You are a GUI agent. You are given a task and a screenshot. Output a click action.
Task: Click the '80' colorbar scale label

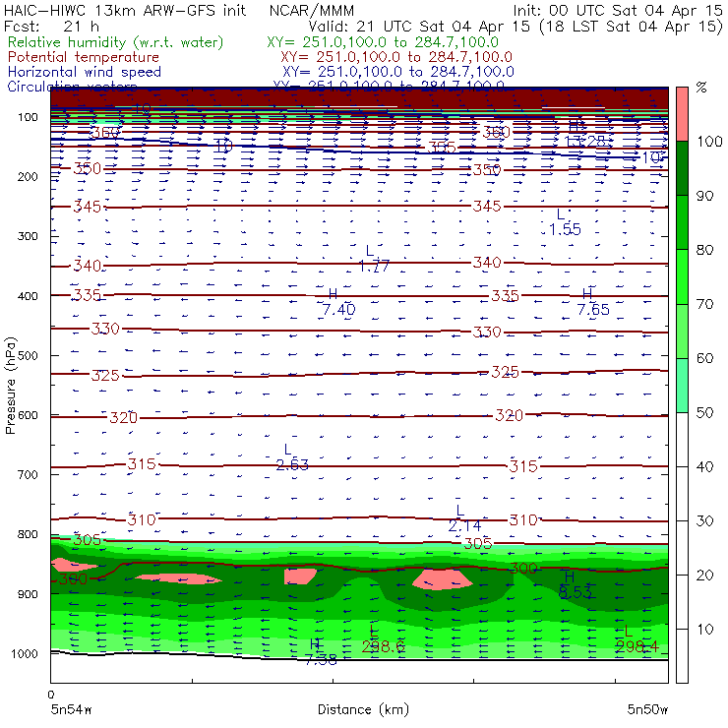click(705, 250)
